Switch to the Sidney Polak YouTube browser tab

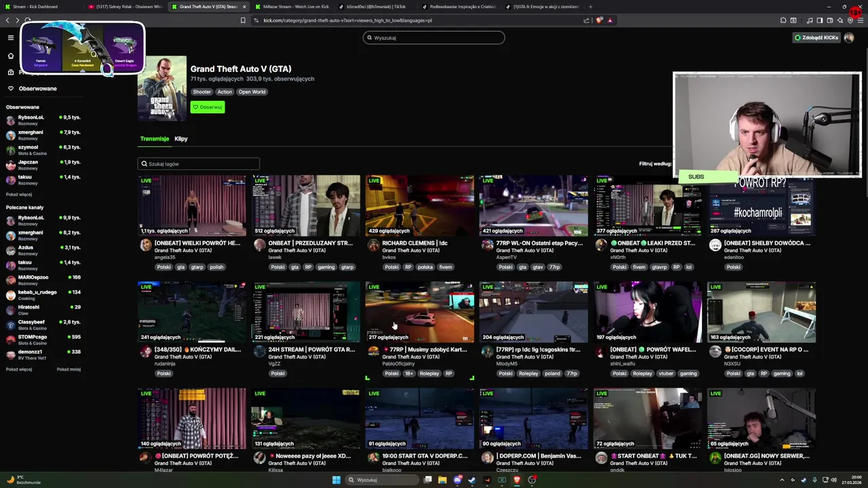(125, 7)
